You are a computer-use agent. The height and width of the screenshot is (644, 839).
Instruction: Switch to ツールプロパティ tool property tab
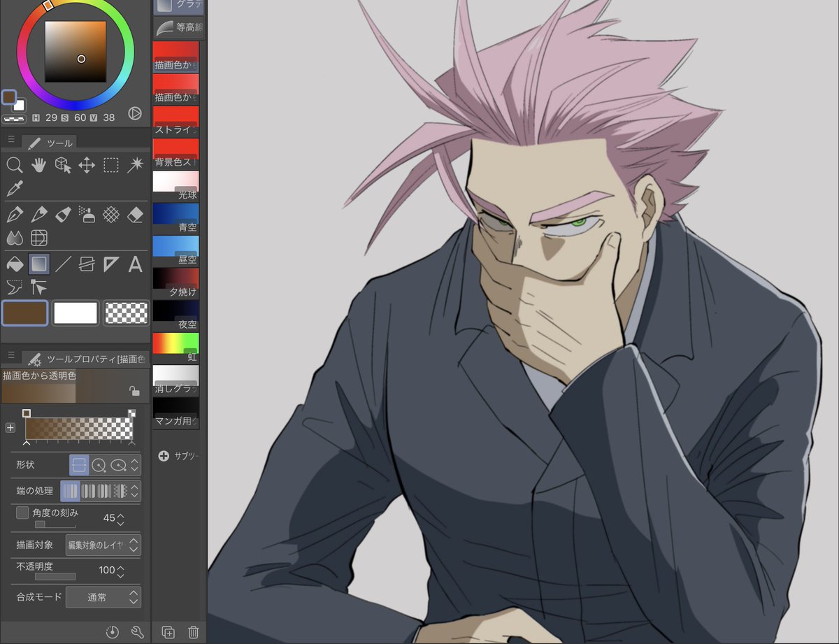point(85,359)
